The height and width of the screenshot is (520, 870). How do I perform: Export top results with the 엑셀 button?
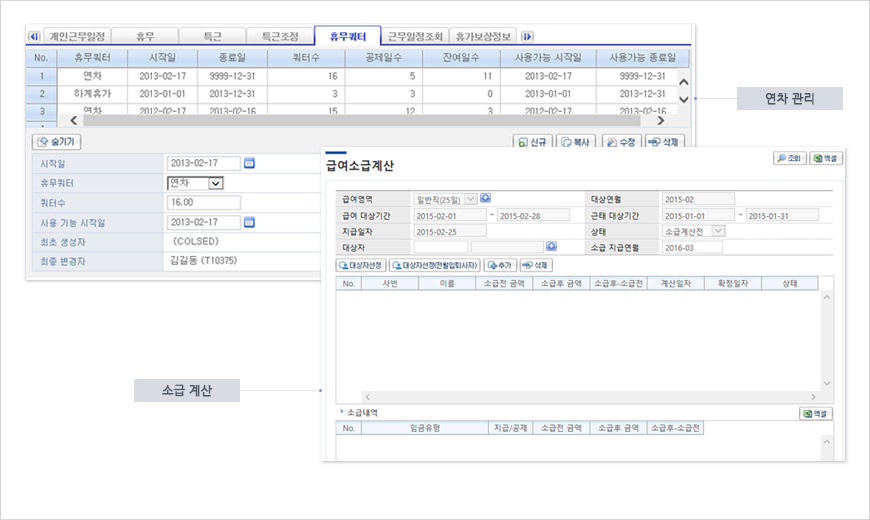pos(825,158)
